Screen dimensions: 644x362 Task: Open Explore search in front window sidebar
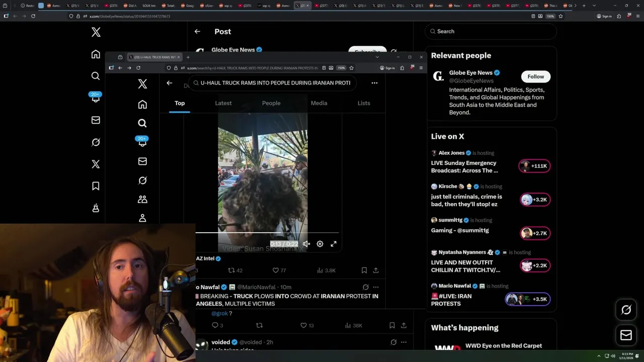pyautogui.click(x=142, y=123)
